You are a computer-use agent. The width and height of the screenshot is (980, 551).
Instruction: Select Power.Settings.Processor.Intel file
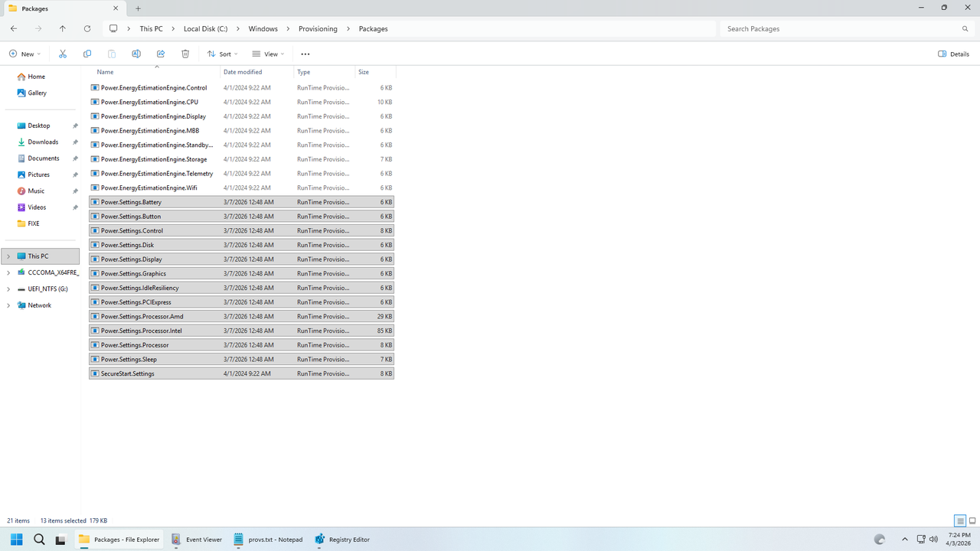click(x=241, y=331)
